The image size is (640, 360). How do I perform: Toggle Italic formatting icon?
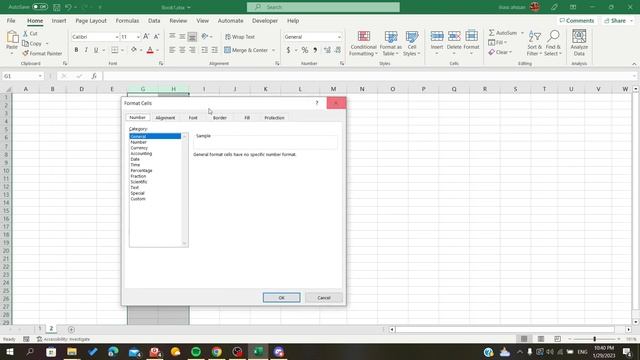tap(86, 50)
